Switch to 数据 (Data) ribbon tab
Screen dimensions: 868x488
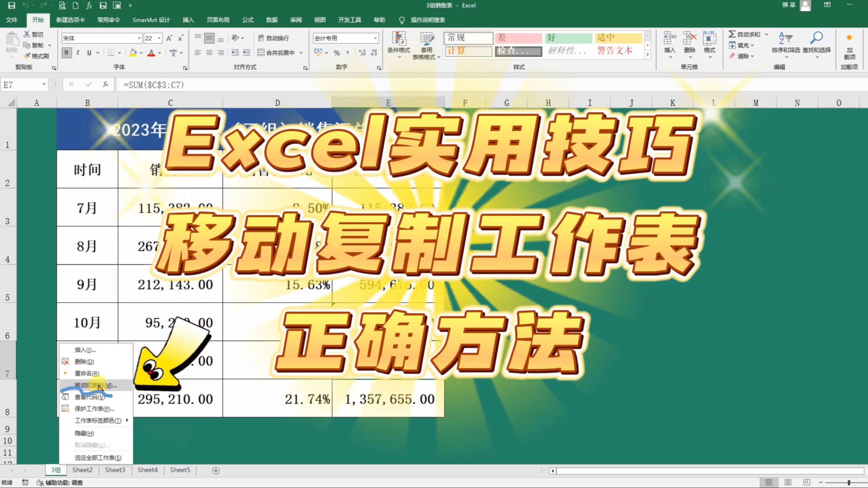[x=272, y=20]
